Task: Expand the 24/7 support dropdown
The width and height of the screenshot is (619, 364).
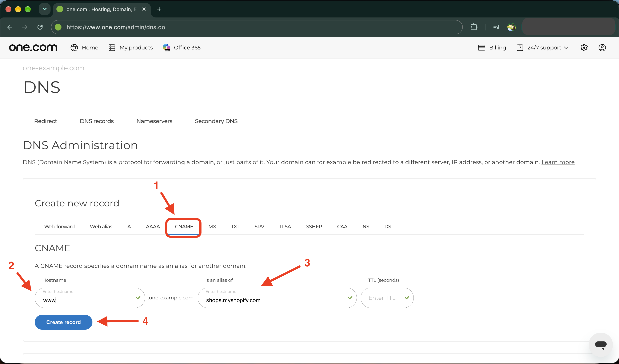Action: (x=543, y=48)
